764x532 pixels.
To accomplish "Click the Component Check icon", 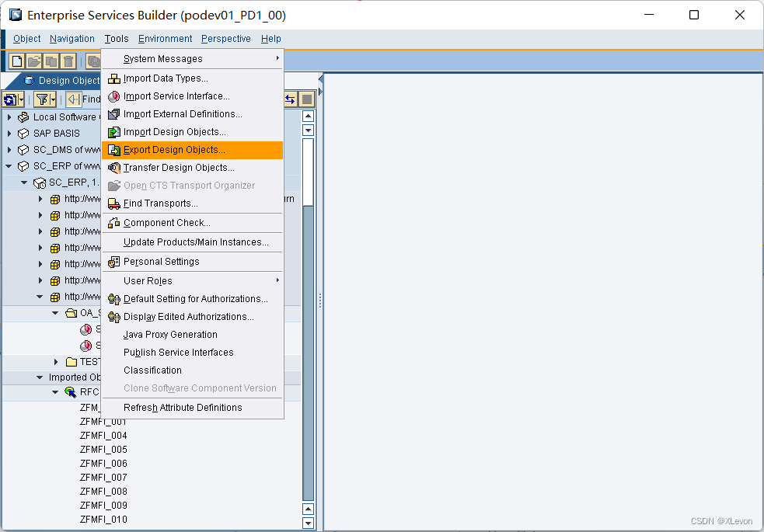I will (x=114, y=223).
